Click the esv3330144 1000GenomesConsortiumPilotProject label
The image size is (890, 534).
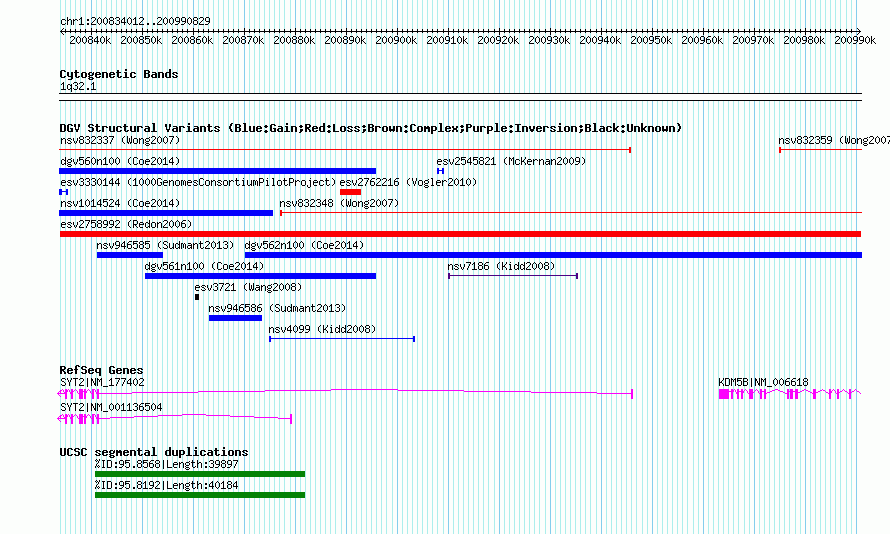[198, 182]
